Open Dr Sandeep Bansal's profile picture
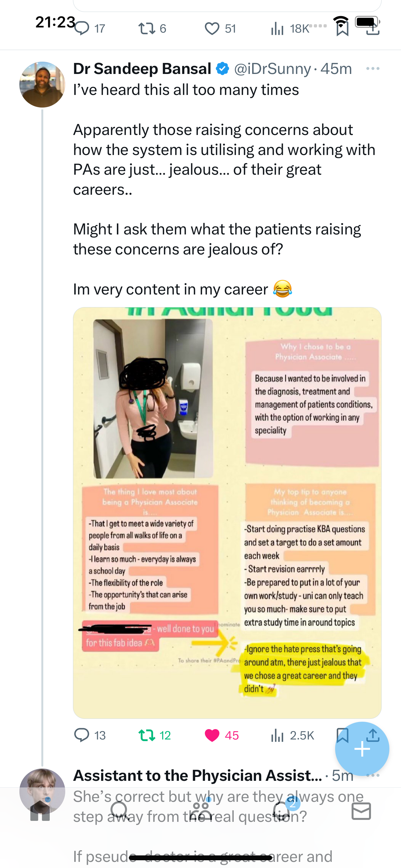401x868 pixels. point(42,85)
